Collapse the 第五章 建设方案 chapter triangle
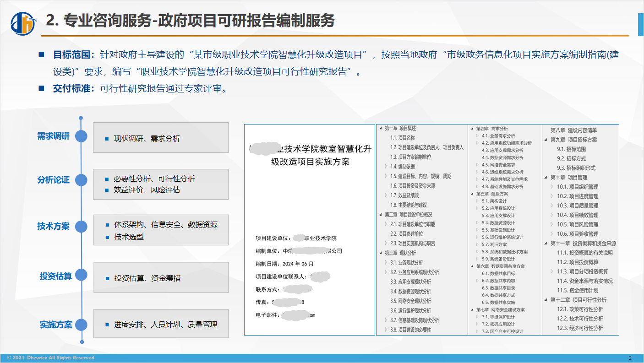Image resolution: width=644 pixels, height=363 pixels. point(472,194)
